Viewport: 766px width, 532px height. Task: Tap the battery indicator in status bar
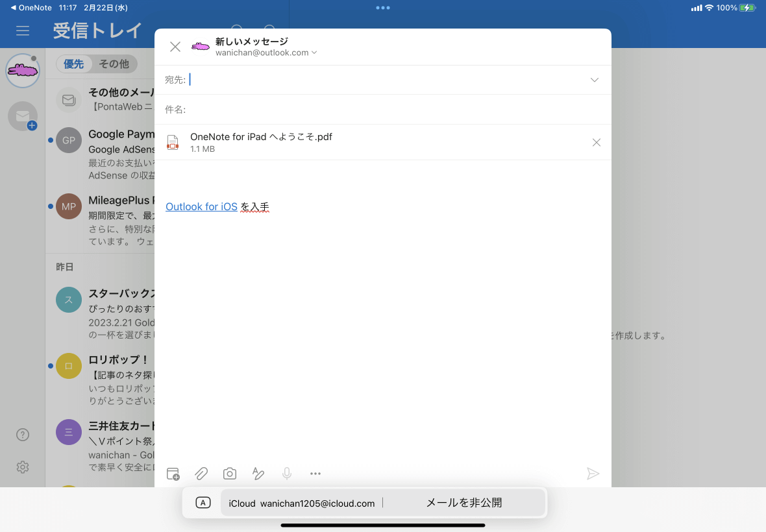pyautogui.click(x=747, y=8)
